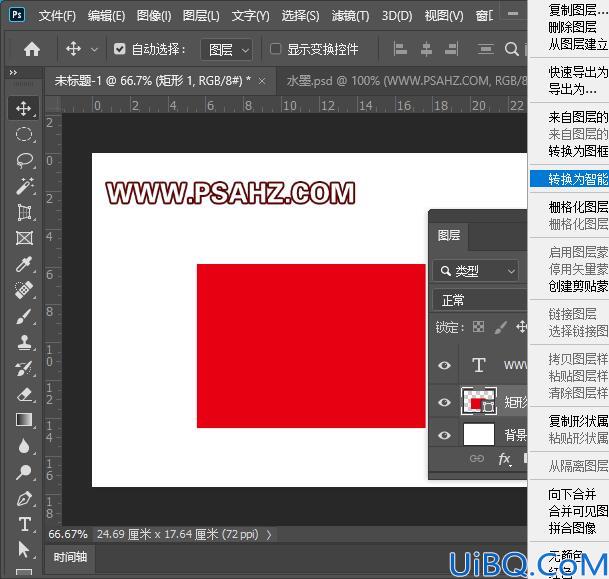Hide the text layer via eye icon
609x579 pixels.
point(444,365)
